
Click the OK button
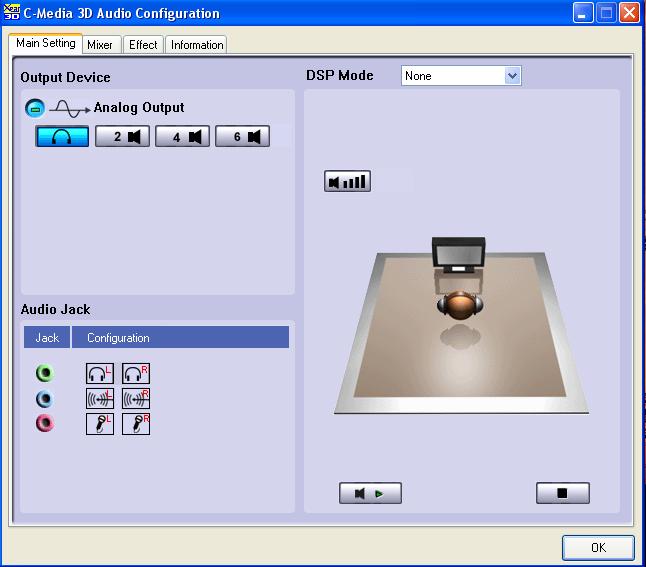(598, 548)
